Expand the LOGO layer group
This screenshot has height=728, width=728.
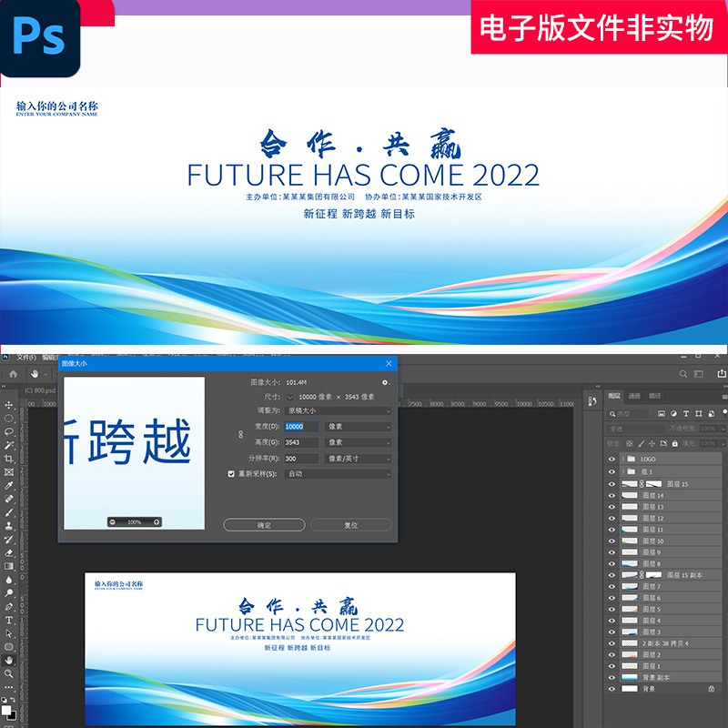(622, 459)
